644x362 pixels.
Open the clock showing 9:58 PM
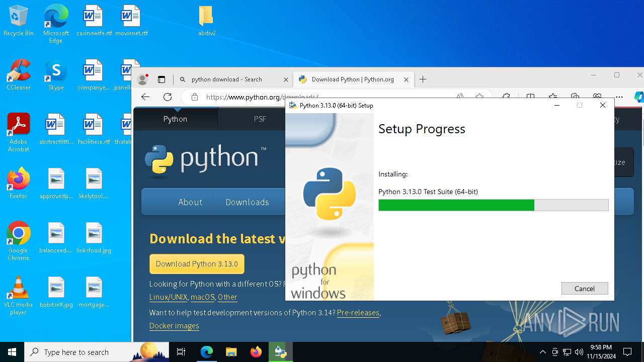pos(600,352)
